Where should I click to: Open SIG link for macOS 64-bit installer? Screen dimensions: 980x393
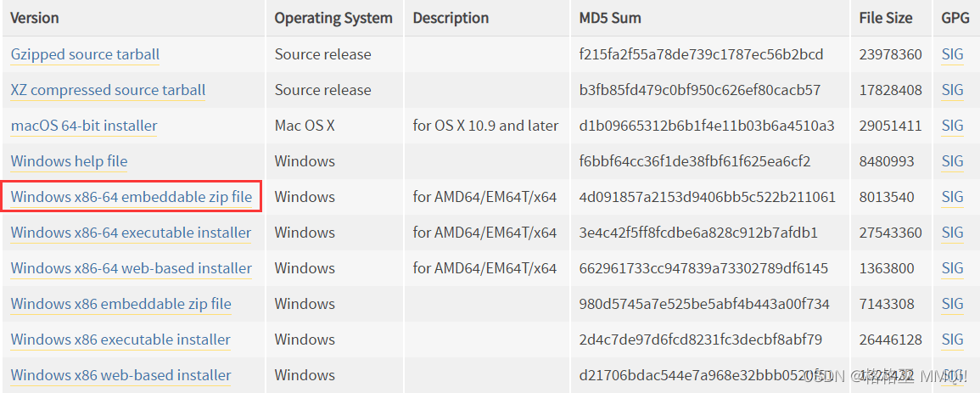tap(952, 126)
